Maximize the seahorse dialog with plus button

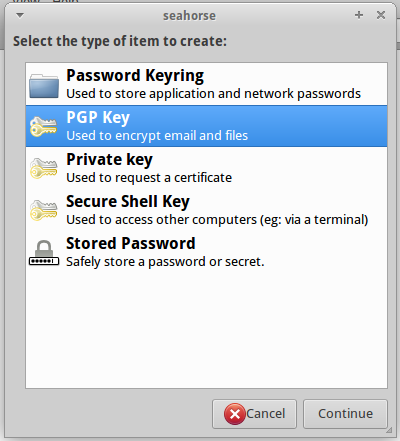pyautogui.click(x=359, y=15)
